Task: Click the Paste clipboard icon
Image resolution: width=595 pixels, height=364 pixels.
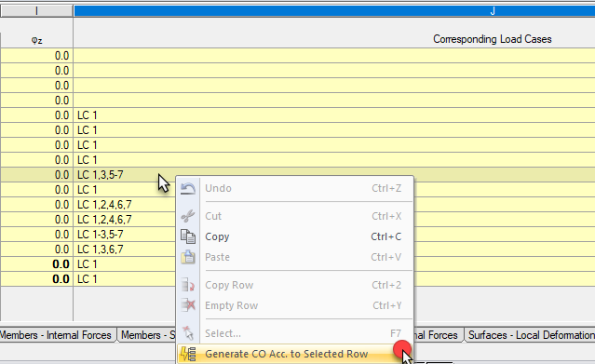Action: tap(188, 257)
